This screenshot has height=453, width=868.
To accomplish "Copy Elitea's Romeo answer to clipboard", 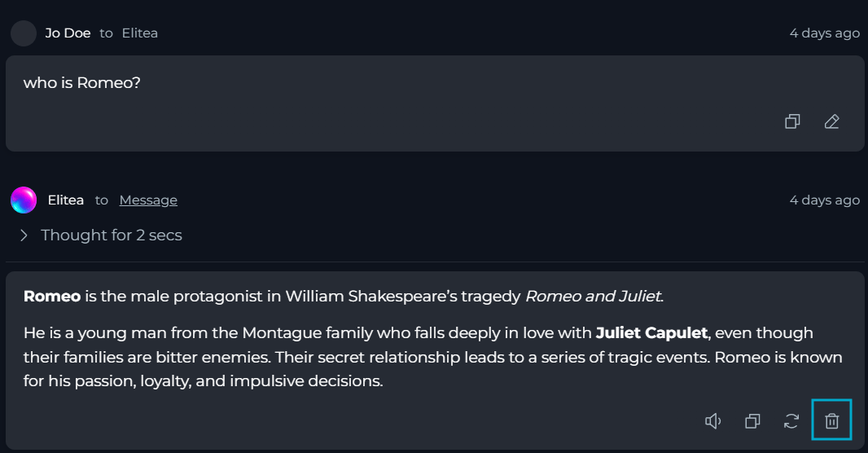I will tap(752, 421).
